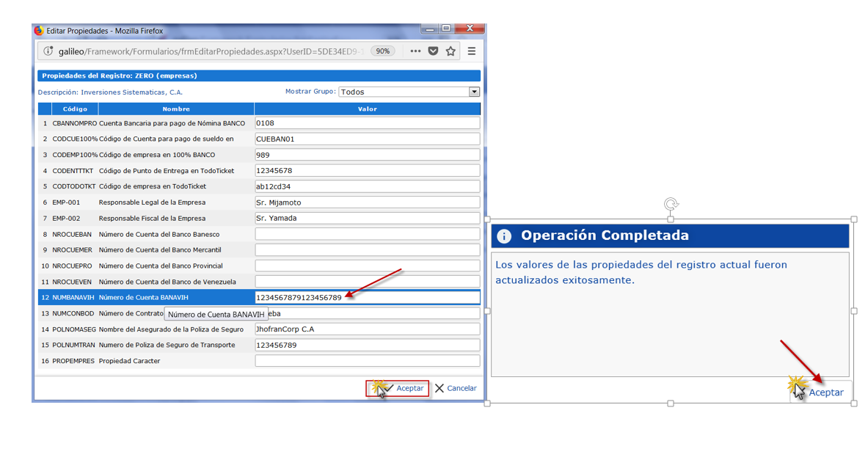Click the Código column header
Image resolution: width=868 pixels, height=457 pixels.
coord(75,109)
